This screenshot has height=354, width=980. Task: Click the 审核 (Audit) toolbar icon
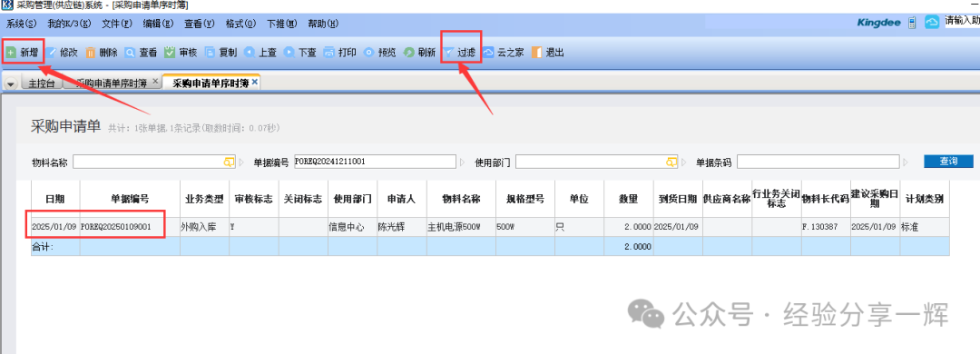tap(170, 53)
